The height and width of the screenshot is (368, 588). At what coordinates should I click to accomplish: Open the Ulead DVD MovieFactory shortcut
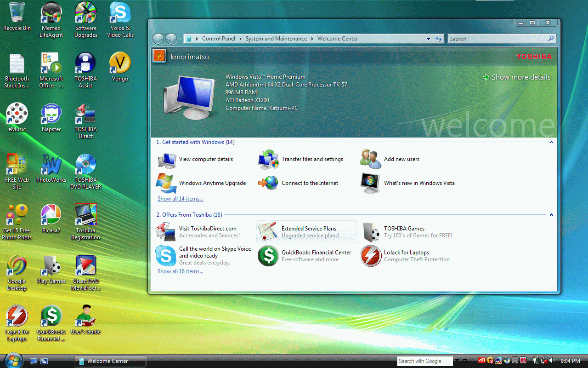point(86,273)
